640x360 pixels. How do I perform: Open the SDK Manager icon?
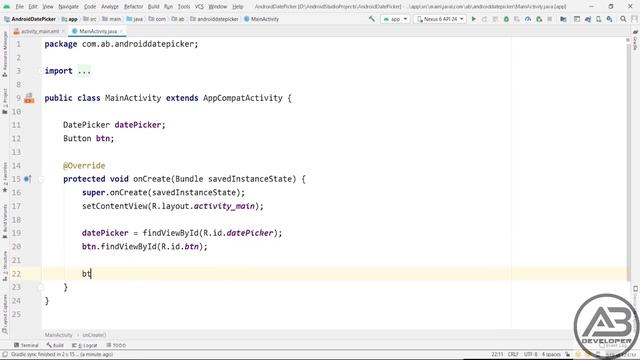click(609, 19)
